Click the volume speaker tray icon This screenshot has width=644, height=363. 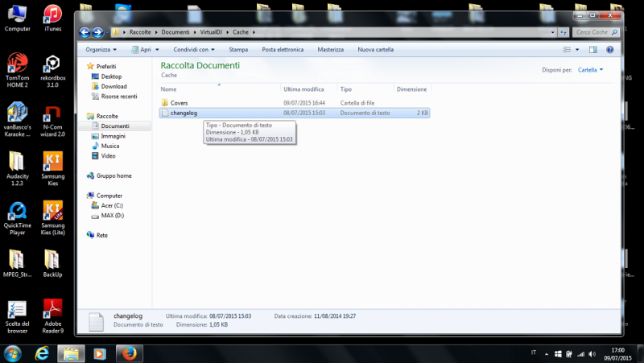coord(592,353)
